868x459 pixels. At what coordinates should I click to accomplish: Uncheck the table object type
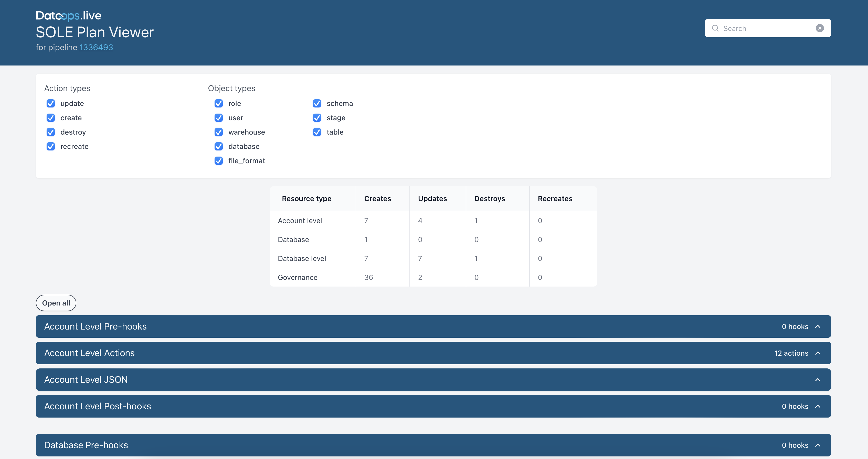point(317,132)
